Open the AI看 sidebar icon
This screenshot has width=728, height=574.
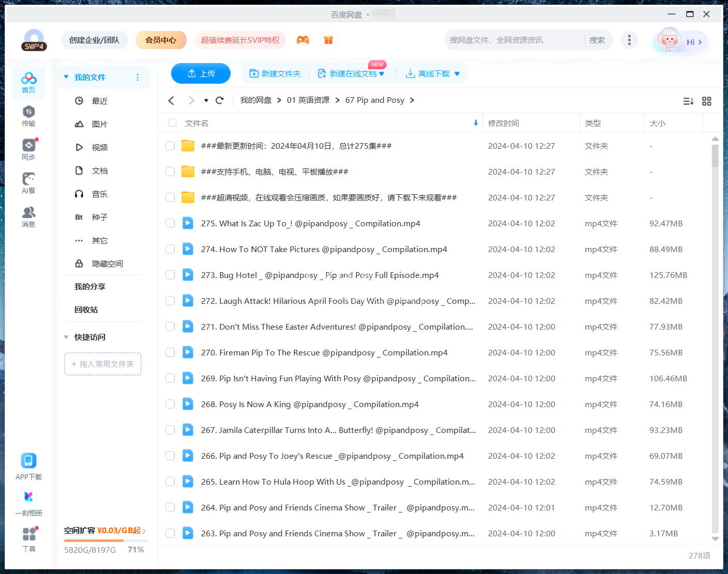[28, 183]
